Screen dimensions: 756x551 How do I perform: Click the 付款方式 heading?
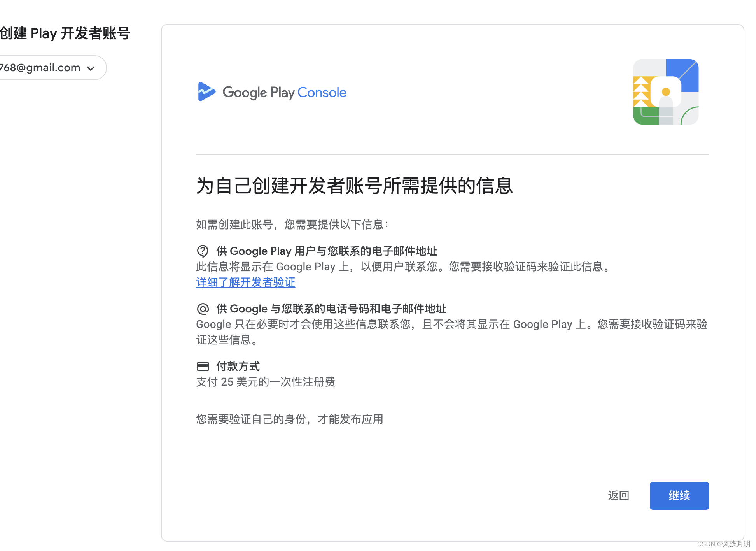tap(238, 366)
